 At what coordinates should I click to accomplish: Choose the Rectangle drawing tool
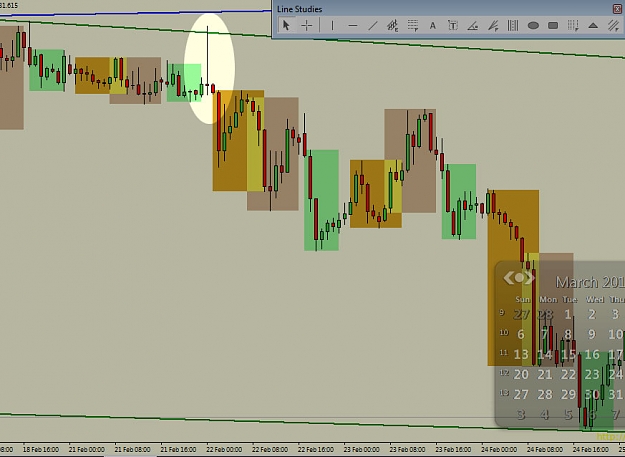(x=553, y=25)
